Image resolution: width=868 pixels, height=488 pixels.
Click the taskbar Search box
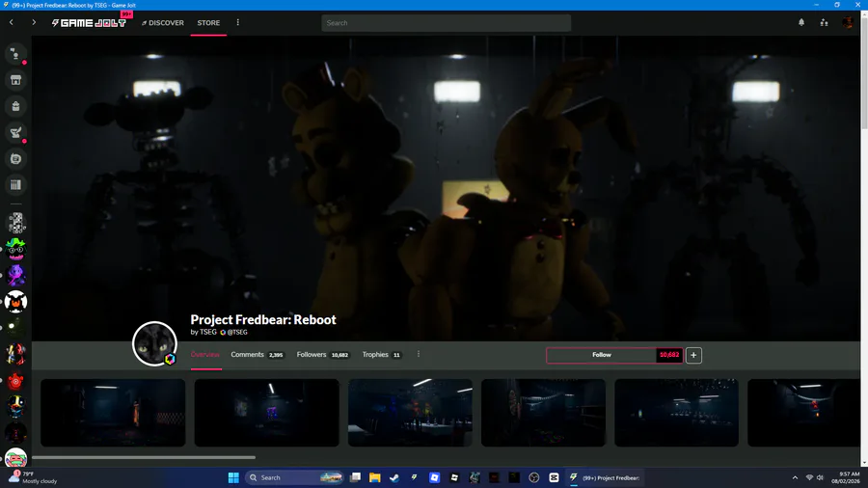click(294, 477)
